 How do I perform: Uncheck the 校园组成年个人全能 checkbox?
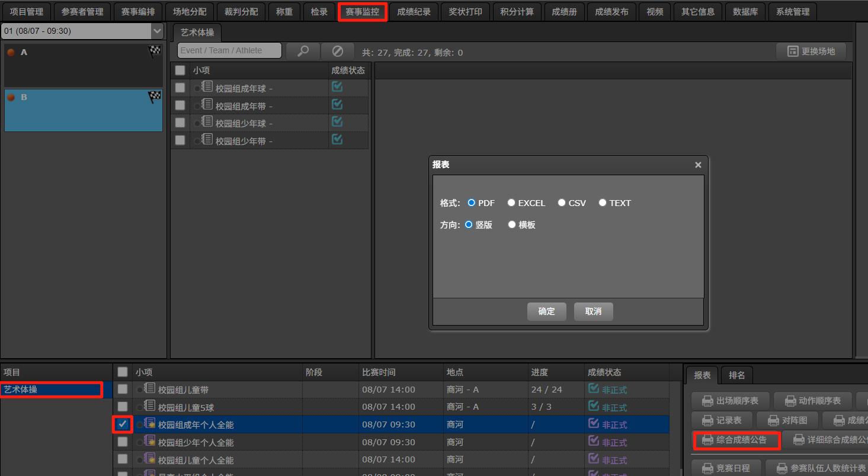click(x=123, y=424)
